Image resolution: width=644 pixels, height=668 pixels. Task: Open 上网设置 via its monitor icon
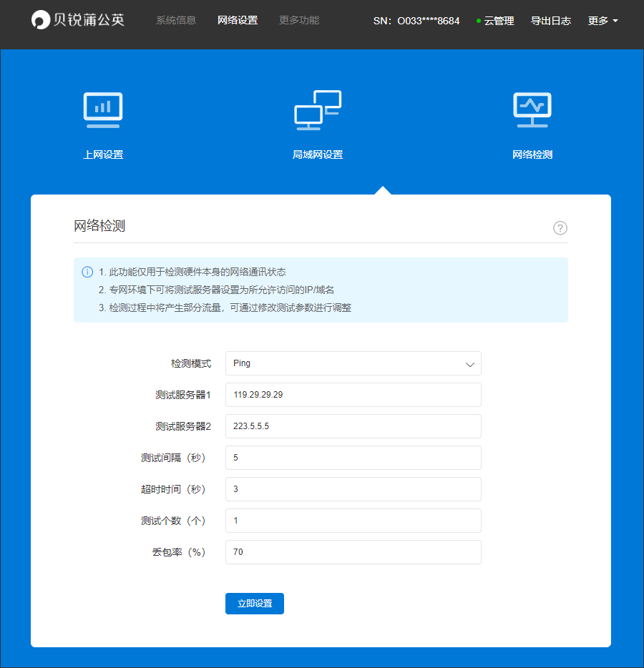click(102, 109)
